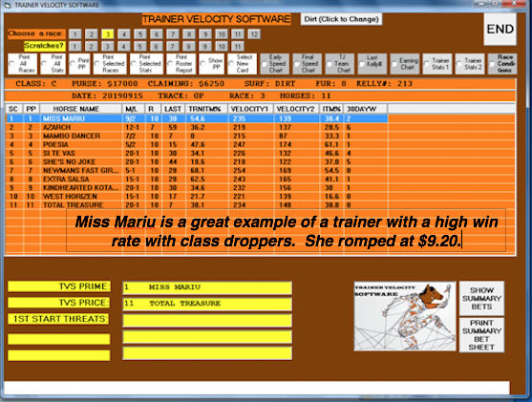Click the app icon in title bar
The height and width of the screenshot is (402, 532).
(x=8, y=5)
